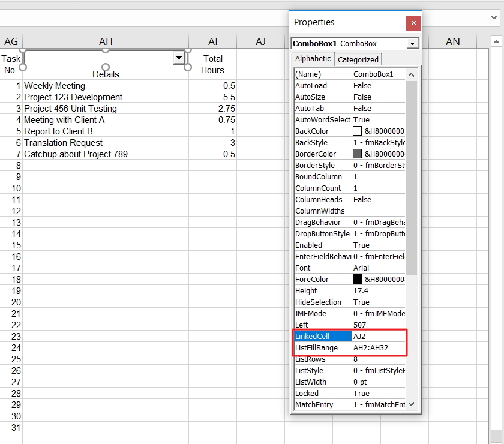Image resolution: width=504 pixels, height=444 pixels.
Task: Select the DragBehavior property row
Action: point(349,223)
